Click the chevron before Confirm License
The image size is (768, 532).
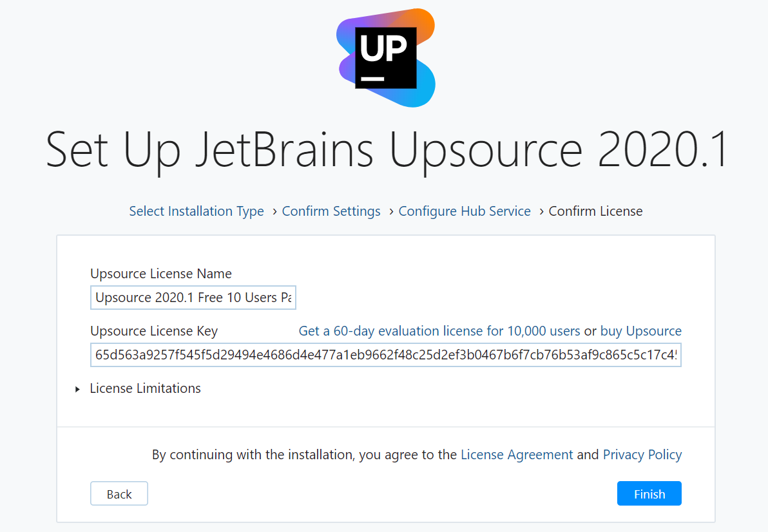(541, 211)
